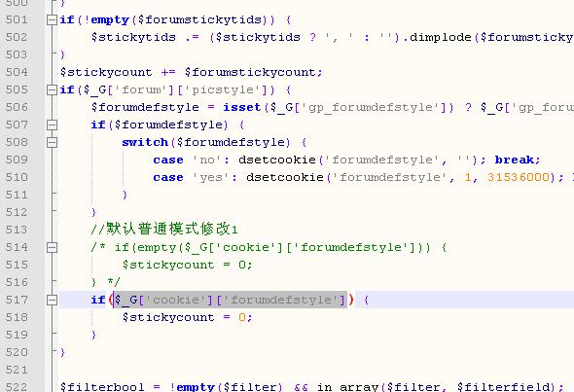This screenshot has width=574, height=392.
Task: Collapse the switch block fold on line 508
Action: coord(52,142)
